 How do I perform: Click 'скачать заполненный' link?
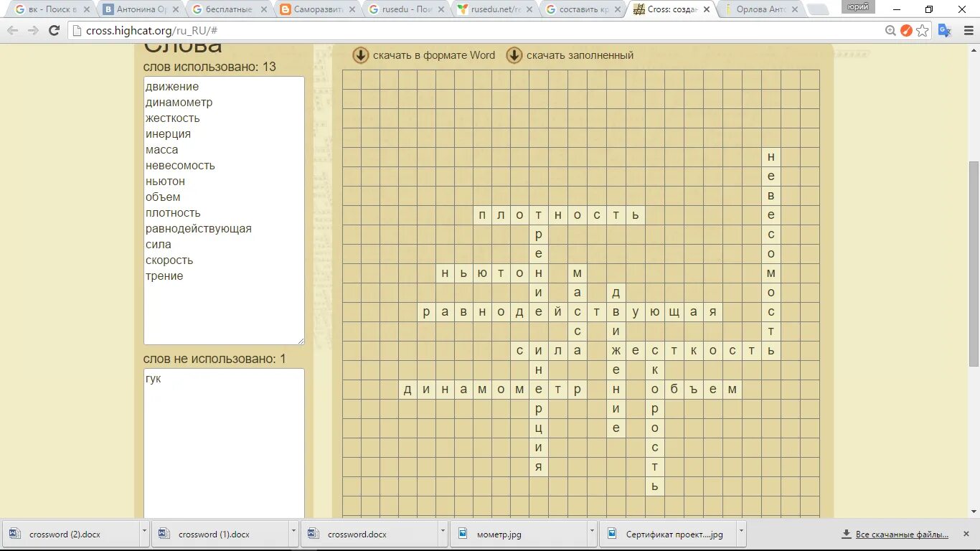click(580, 55)
